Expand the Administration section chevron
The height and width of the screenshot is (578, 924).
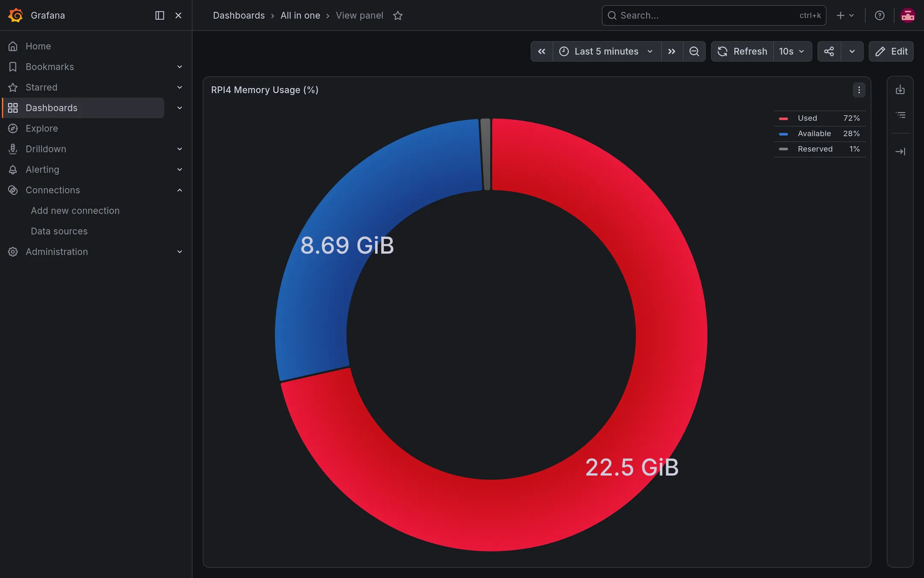point(180,252)
